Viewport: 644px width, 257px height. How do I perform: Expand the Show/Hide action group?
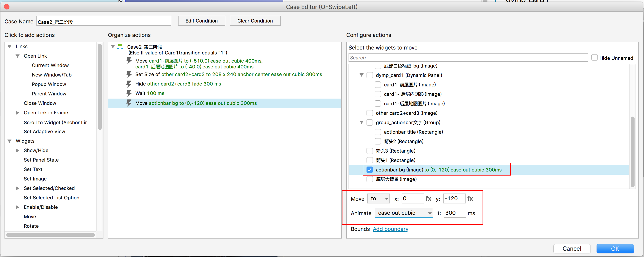(18, 150)
